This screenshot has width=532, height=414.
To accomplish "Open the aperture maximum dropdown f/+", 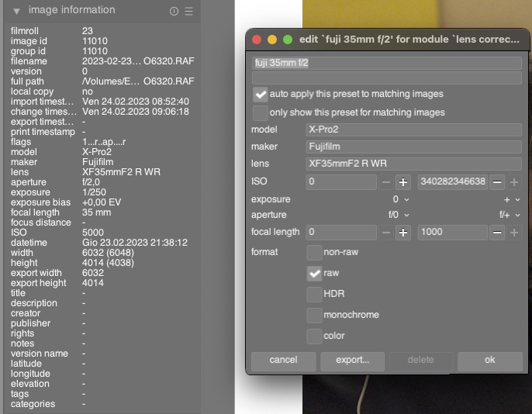I will point(510,215).
